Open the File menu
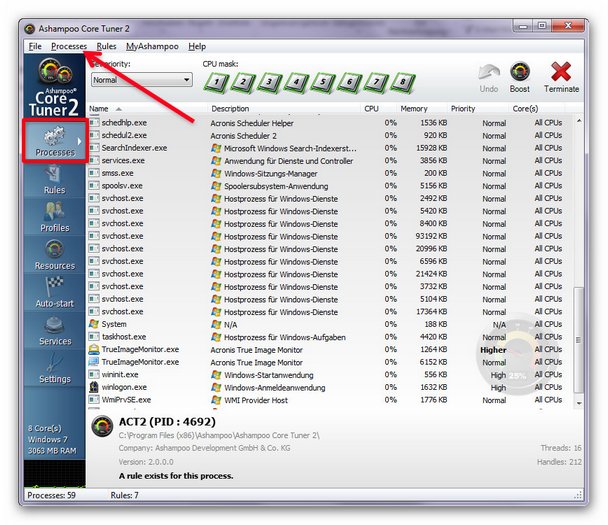The height and width of the screenshot is (525, 608). coord(35,47)
